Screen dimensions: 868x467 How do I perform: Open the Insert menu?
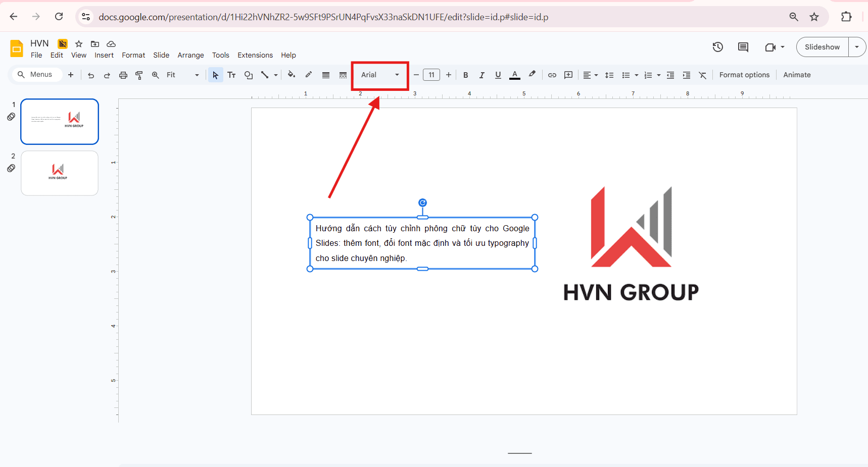coord(104,55)
